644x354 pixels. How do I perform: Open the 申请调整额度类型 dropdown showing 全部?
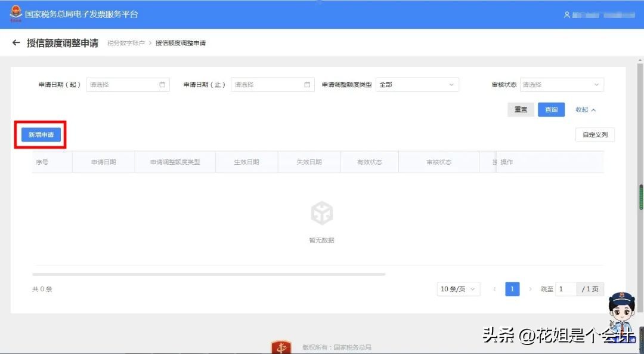[417, 84]
